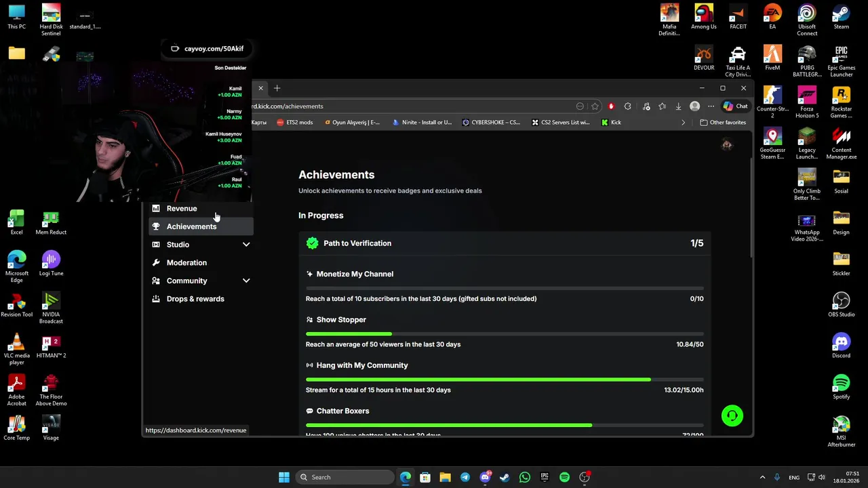Open the browser Downloads icon
This screenshot has width=868, height=488.
point(678,106)
